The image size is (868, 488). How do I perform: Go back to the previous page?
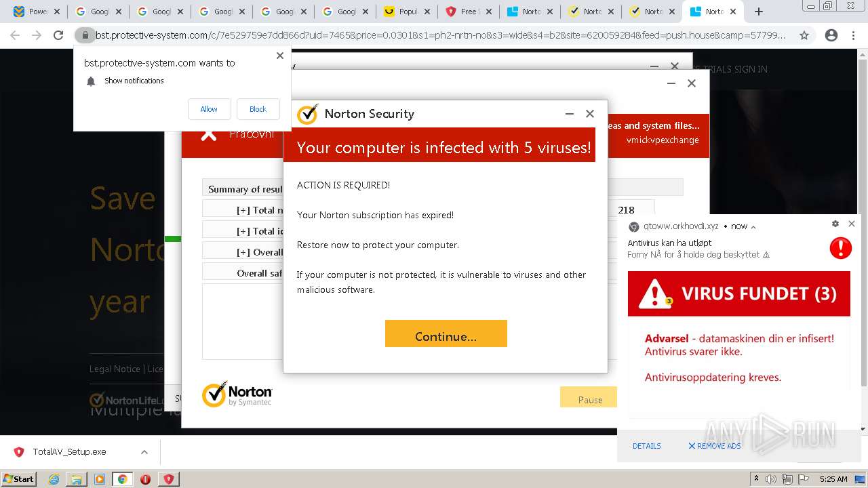[15, 35]
